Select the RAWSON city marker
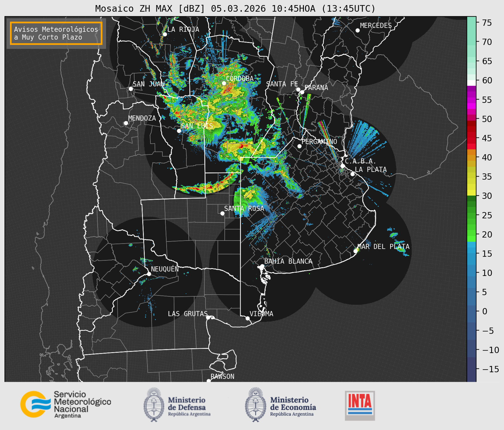 [x=209, y=381]
